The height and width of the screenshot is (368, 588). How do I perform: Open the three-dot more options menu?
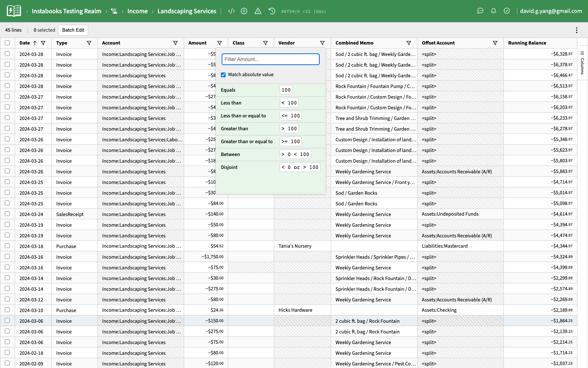point(577,30)
